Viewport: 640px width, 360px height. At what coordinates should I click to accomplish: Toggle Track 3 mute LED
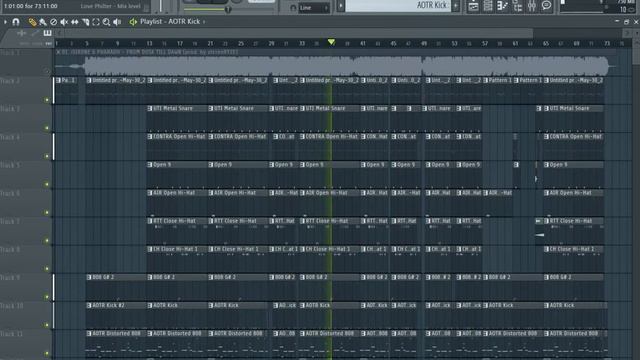(47, 128)
